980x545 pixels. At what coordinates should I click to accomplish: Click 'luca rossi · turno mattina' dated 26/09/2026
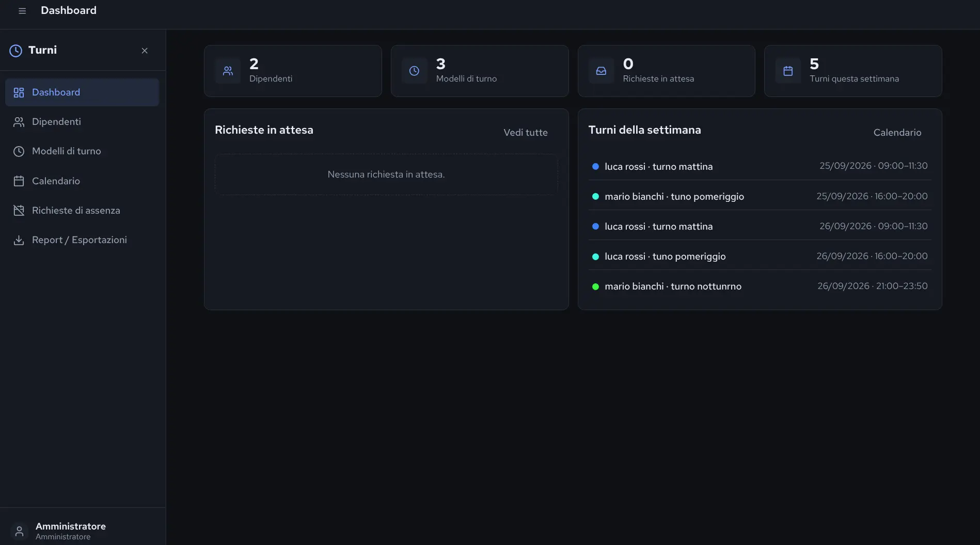(760, 226)
